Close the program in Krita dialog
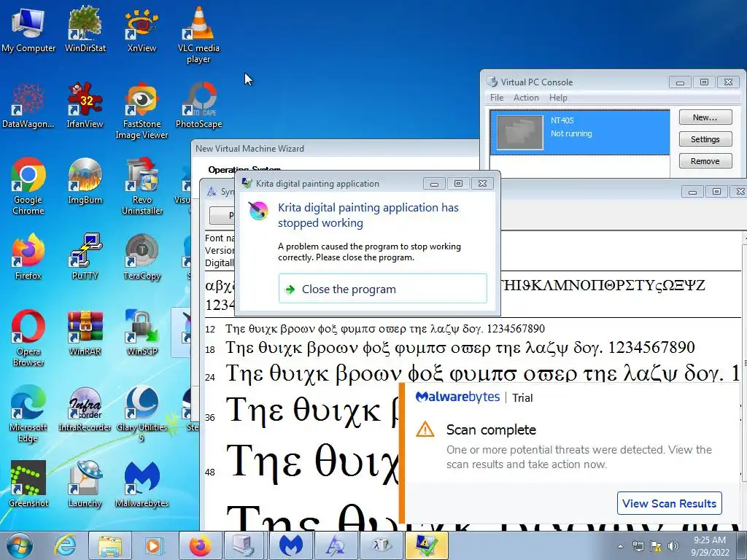Image resolution: width=747 pixels, height=560 pixels. click(382, 289)
